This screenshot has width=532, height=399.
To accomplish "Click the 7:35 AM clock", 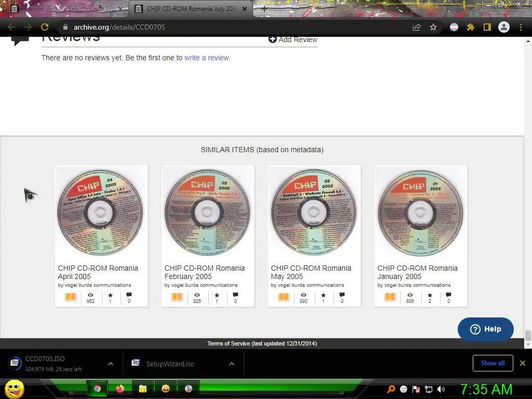I will pyautogui.click(x=486, y=389).
